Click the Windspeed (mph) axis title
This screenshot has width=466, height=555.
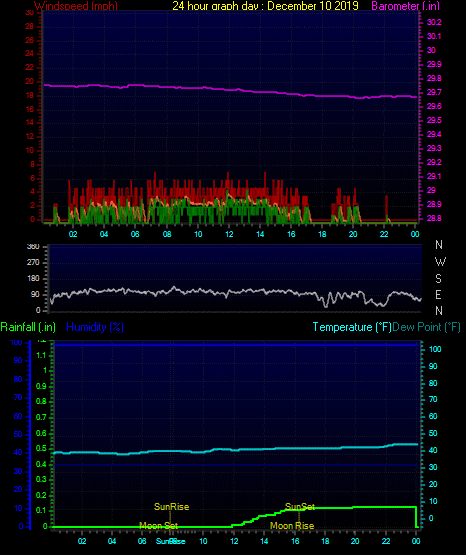pyautogui.click(x=76, y=6)
